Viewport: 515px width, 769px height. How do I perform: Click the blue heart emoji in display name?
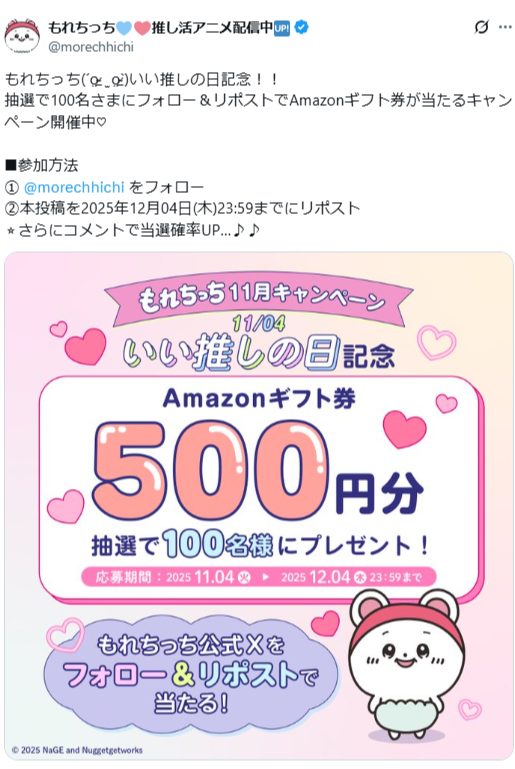click(124, 28)
